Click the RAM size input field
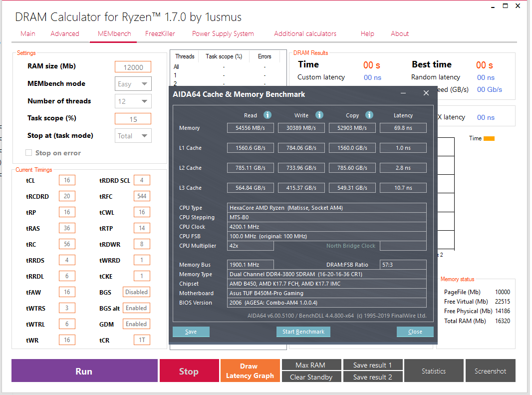Screen dimensions: 532x395 (x=133, y=67)
